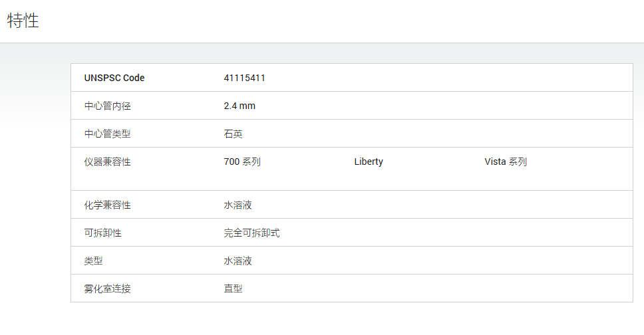Click the 700 系列 compatibility entry

tap(242, 162)
